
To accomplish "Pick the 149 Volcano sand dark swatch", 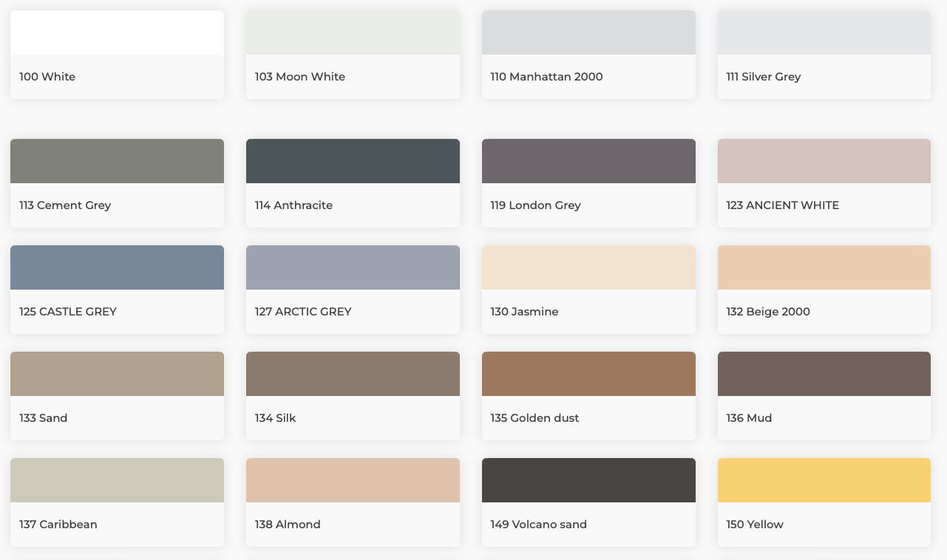I will click(x=588, y=481).
